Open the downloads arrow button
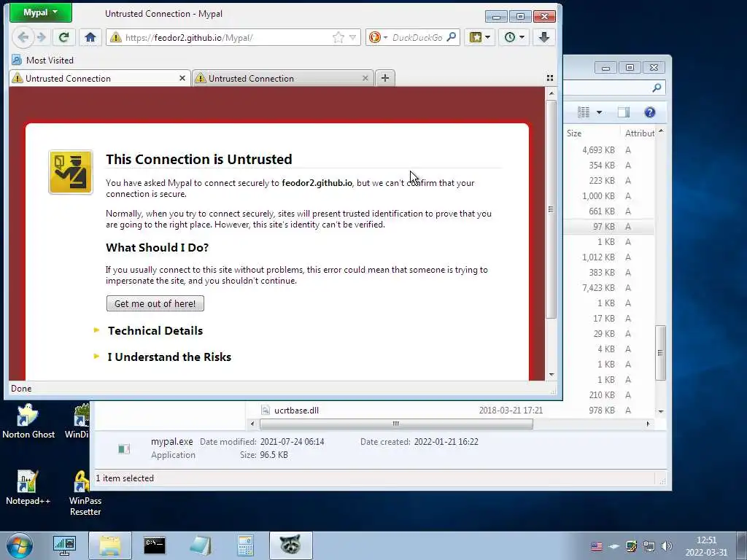 point(543,37)
